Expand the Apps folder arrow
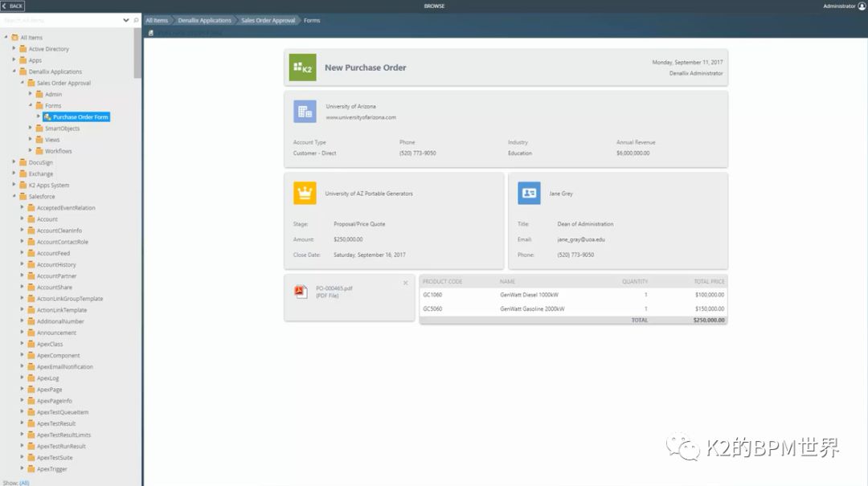 click(x=14, y=59)
